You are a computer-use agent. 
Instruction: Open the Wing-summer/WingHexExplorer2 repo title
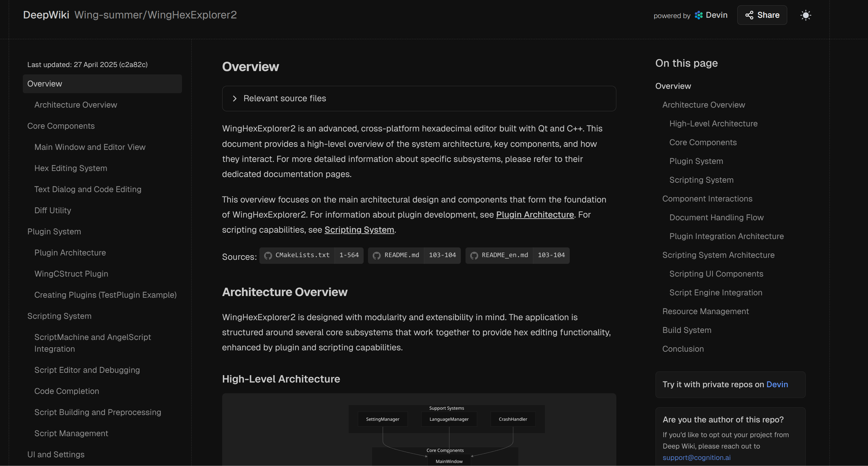pos(156,15)
